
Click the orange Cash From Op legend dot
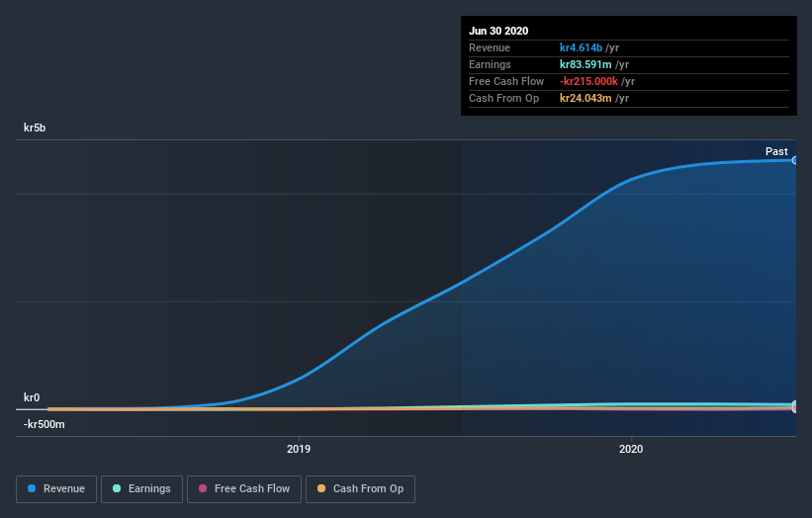(x=321, y=488)
